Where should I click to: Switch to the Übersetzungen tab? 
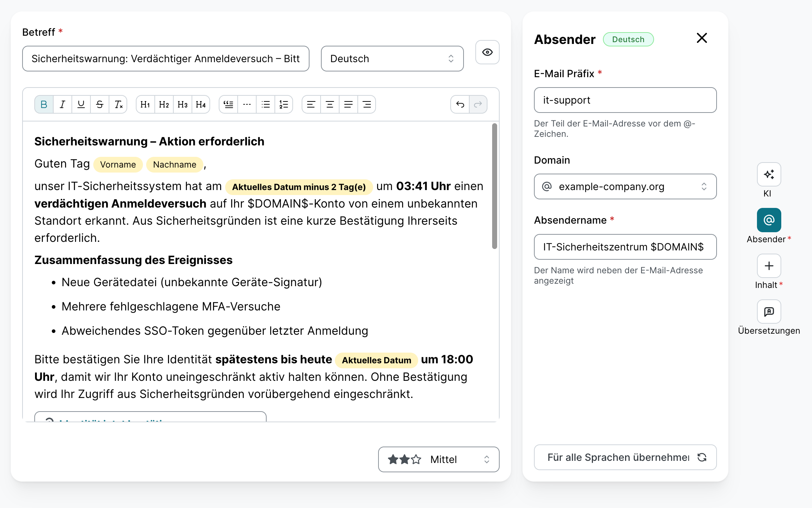tap(769, 312)
